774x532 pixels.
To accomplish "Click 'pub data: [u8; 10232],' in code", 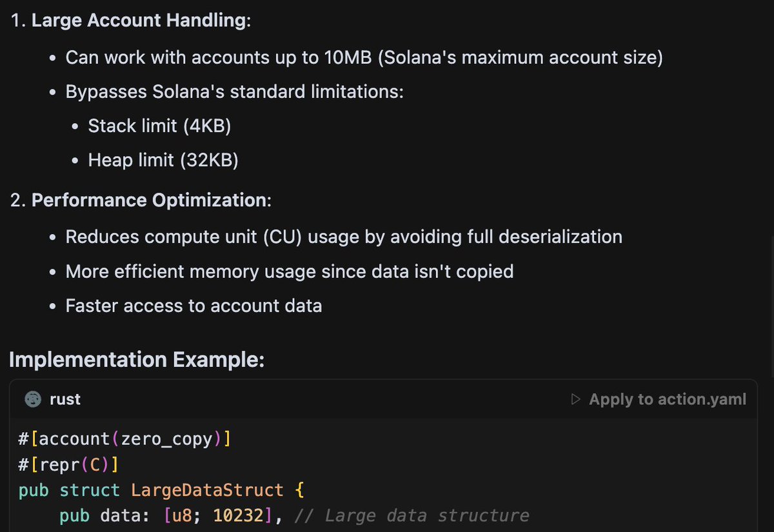I will coord(171,516).
